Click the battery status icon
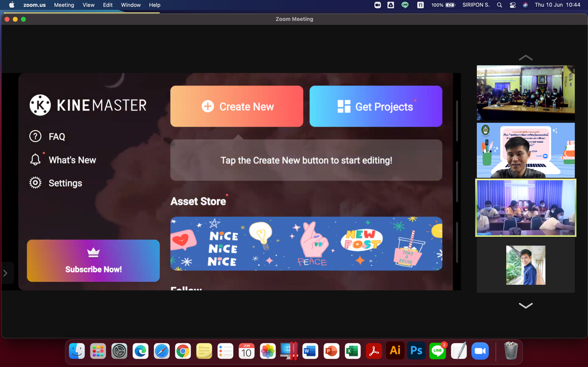The image size is (588, 367). pos(450,5)
